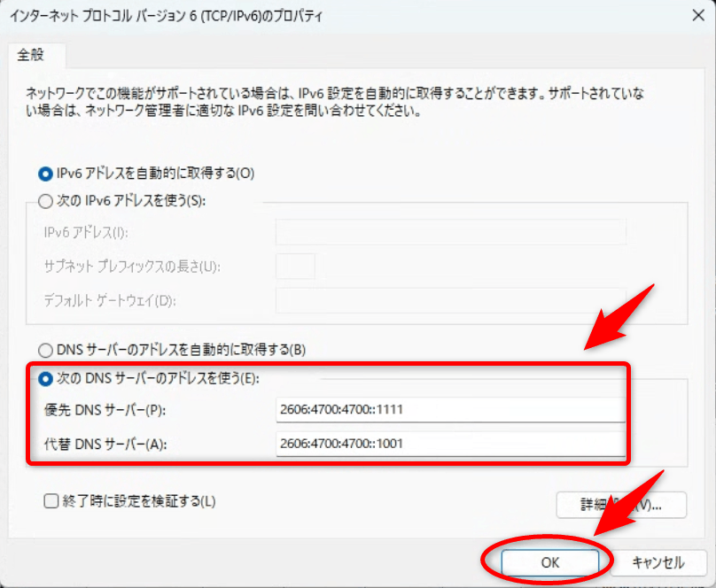Focus the 優先 DNS サーバー address field

[450, 410]
